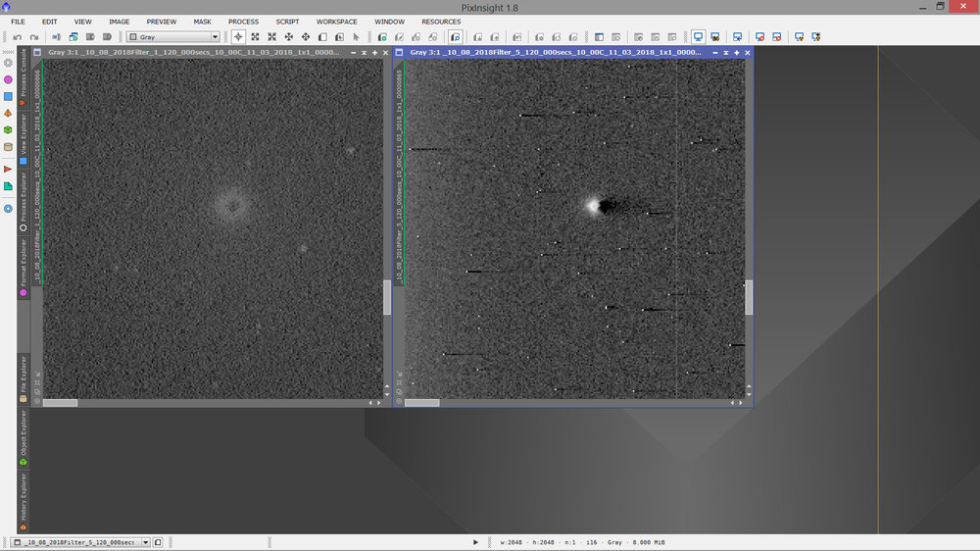
Task: Select the Zoom In mode tool
Action: tap(255, 37)
